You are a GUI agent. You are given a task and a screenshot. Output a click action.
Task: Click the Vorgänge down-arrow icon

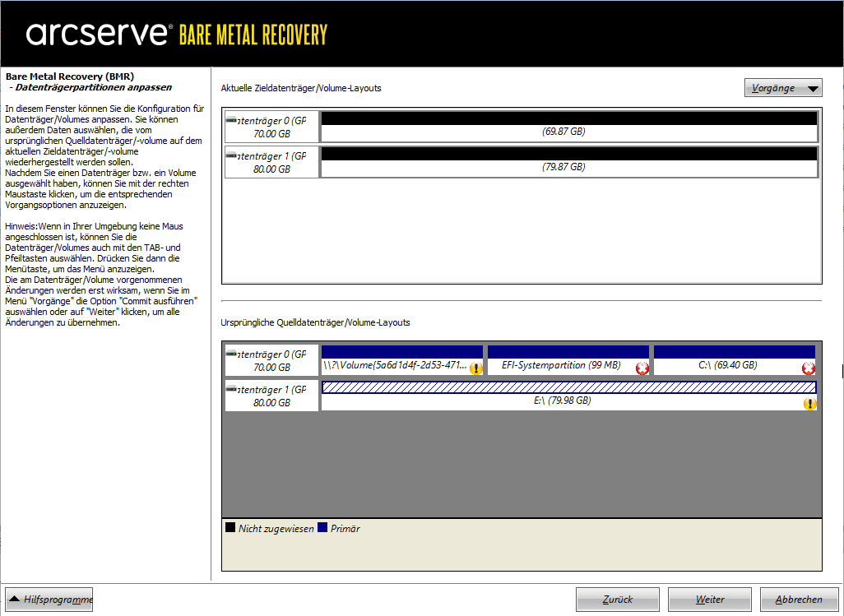click(813, 88)
